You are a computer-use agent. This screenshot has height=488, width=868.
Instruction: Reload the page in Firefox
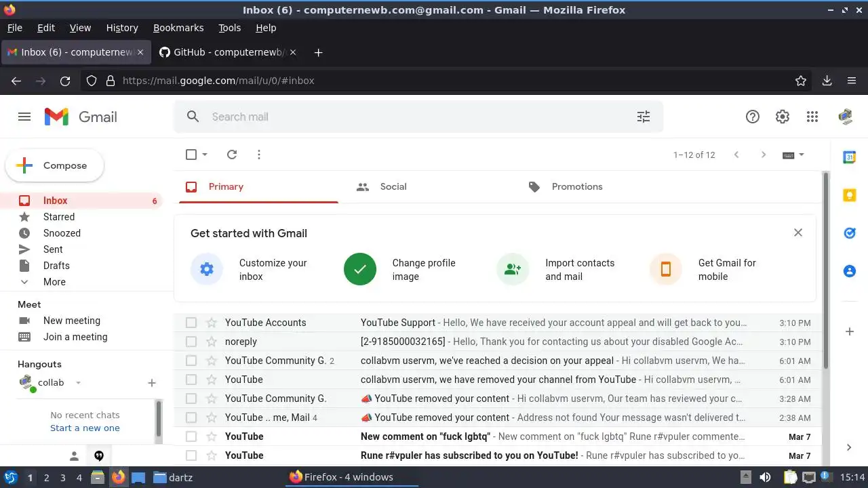pos(65,81)
